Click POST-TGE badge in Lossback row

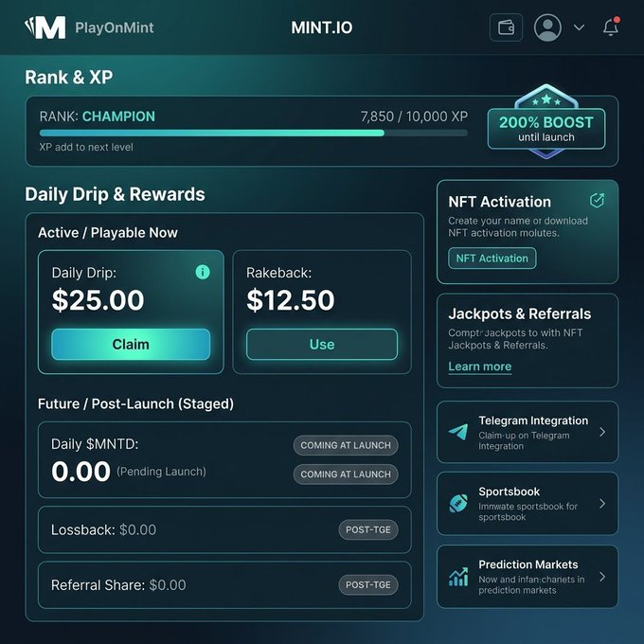(x=368, y=529)
